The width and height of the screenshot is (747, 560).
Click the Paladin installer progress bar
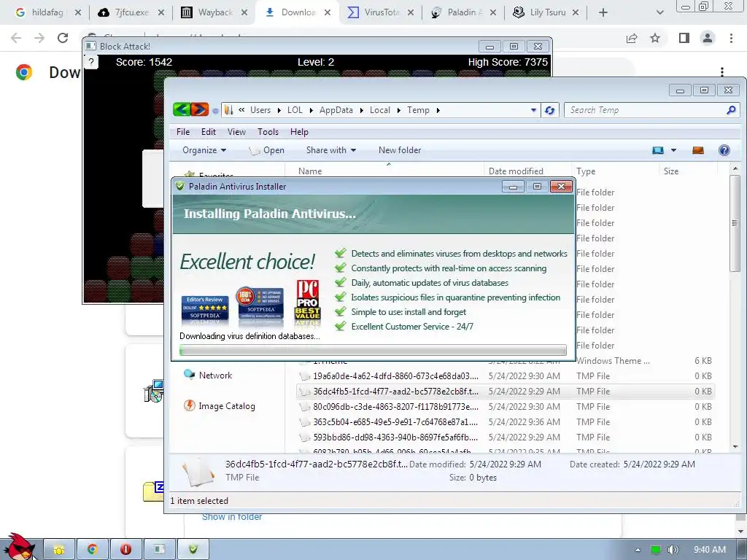(373, 350)
